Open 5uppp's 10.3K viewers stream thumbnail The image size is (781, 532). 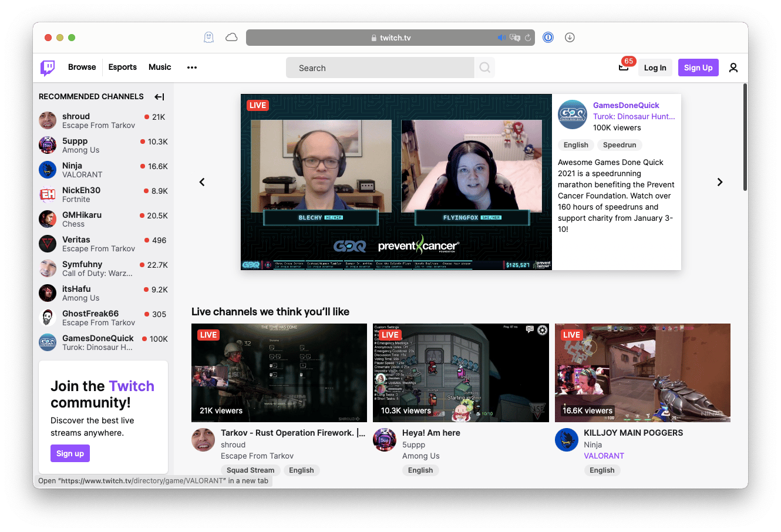point(461,373)
